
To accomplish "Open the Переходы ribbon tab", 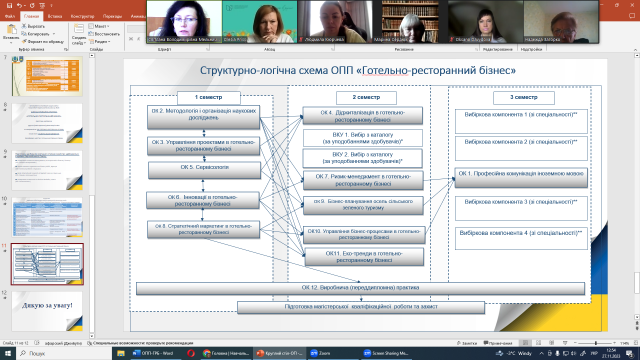I will pyautogui.click(x=112, y=16).
